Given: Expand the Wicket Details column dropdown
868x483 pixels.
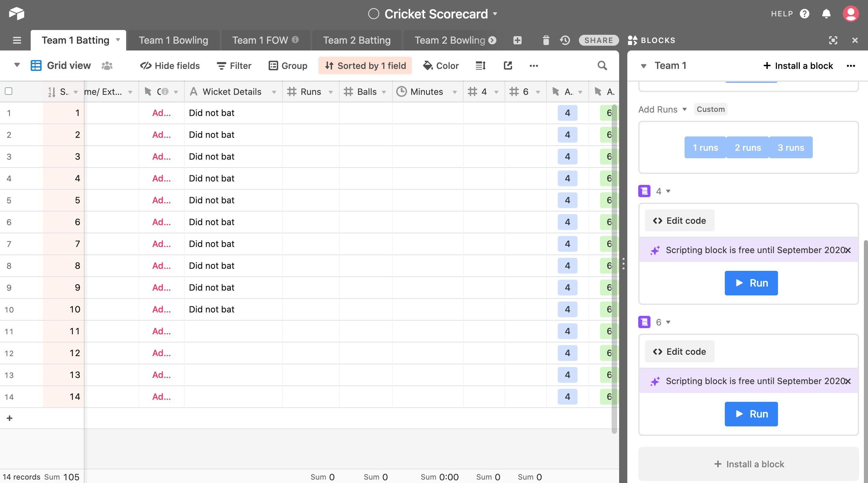Looking at the screenshot, I should point(274,92).
